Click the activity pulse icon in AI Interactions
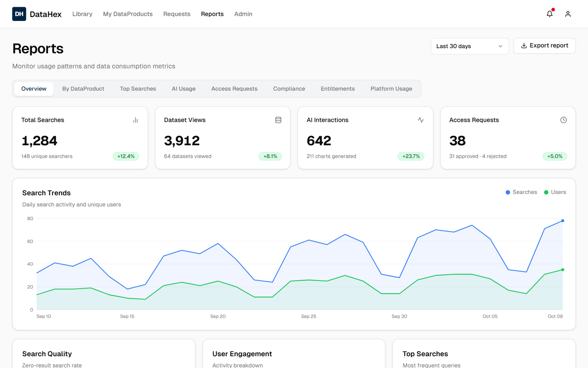This screenshot has width=588, height=368. coord(421,120)
